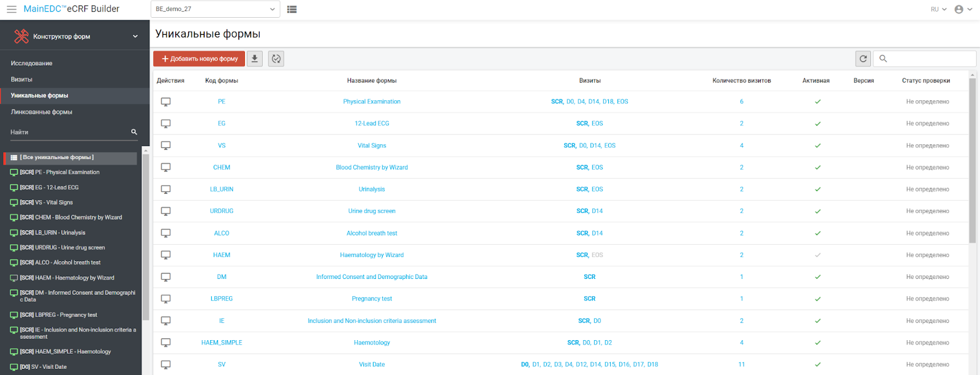Image resolution: width=980 pixels, height=375 pixels.
Task: Click the list view icon beside study selector
Action: 292,9
